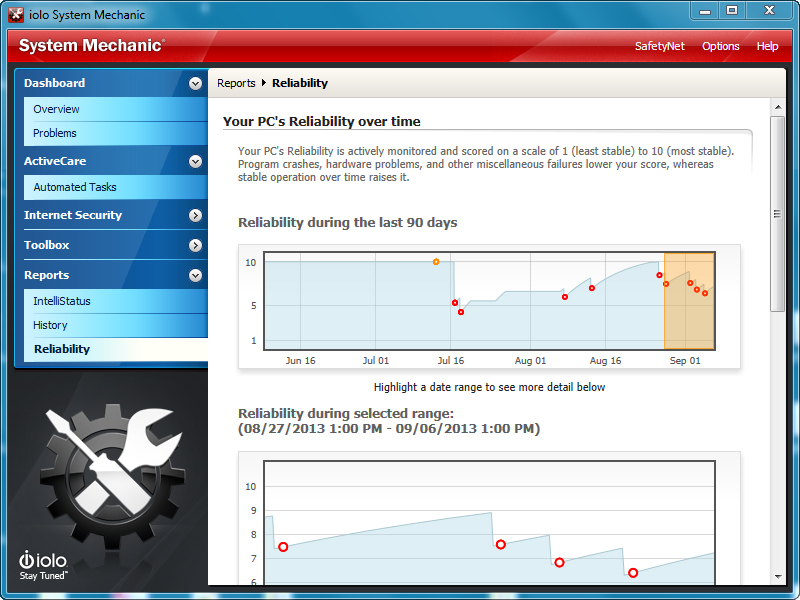Click 'Jul 16' axis label on 90-day chart

451,361
